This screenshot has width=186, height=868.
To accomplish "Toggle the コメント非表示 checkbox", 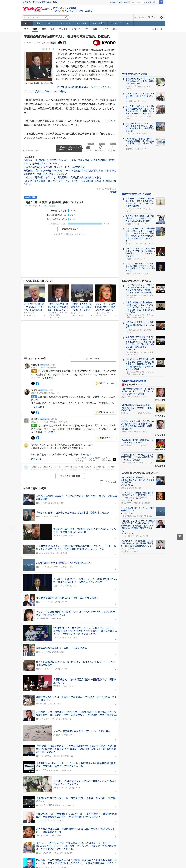I will (102, 482).
